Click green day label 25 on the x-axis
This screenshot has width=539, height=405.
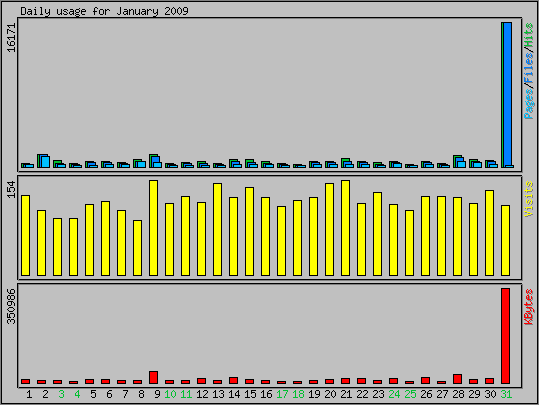coord(410,394)
